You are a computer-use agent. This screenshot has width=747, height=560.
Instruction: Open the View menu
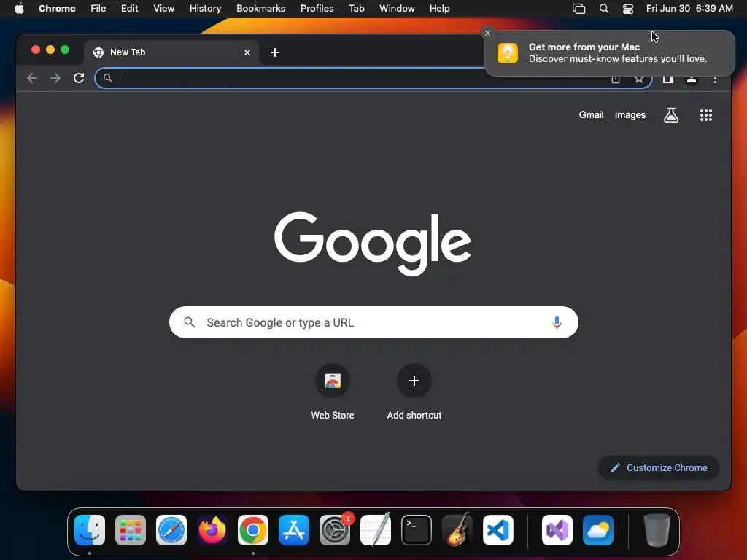tap(164, 9)
